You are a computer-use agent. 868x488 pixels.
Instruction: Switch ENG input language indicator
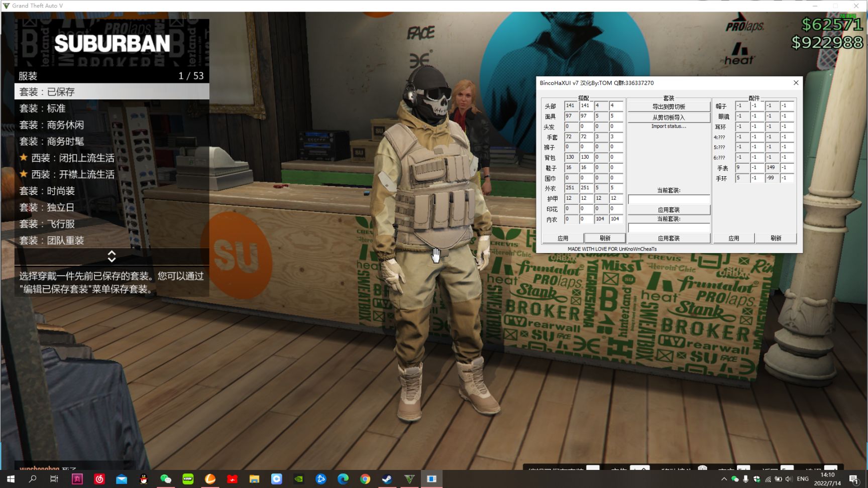(803, 479)
